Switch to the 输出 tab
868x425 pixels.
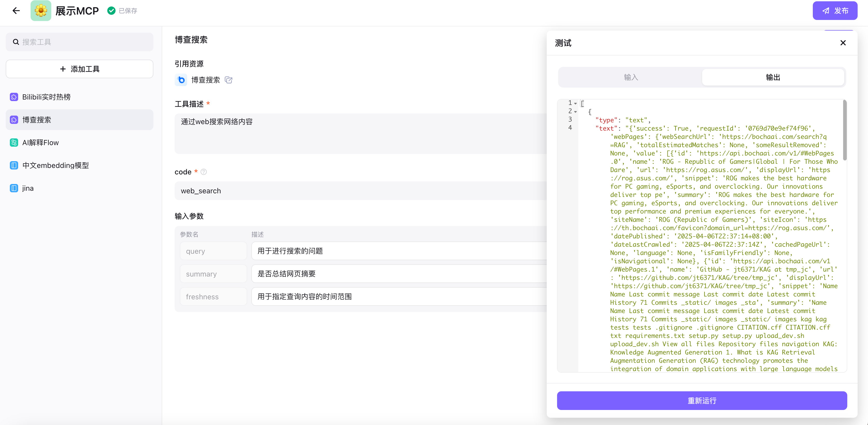[773, 77]
